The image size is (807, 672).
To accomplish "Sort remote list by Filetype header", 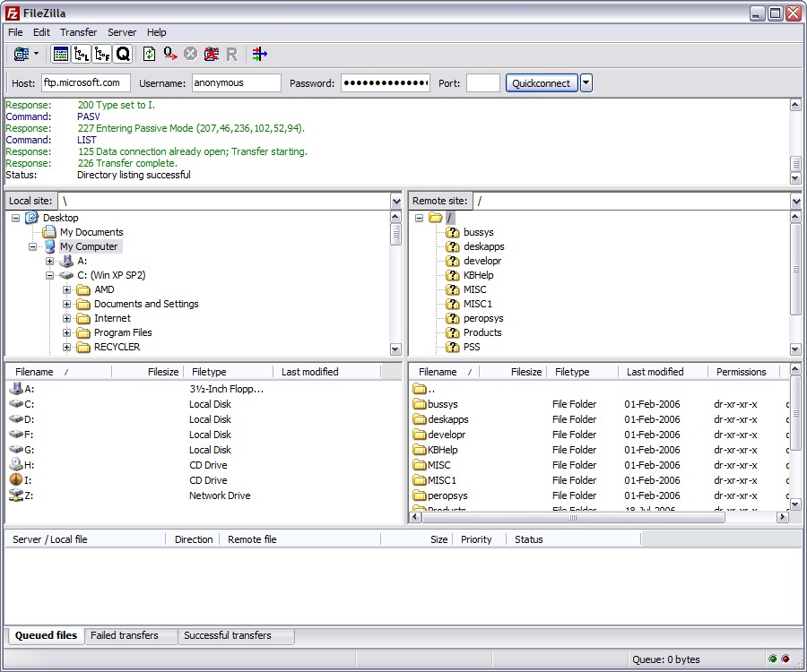I will point(582,372).
